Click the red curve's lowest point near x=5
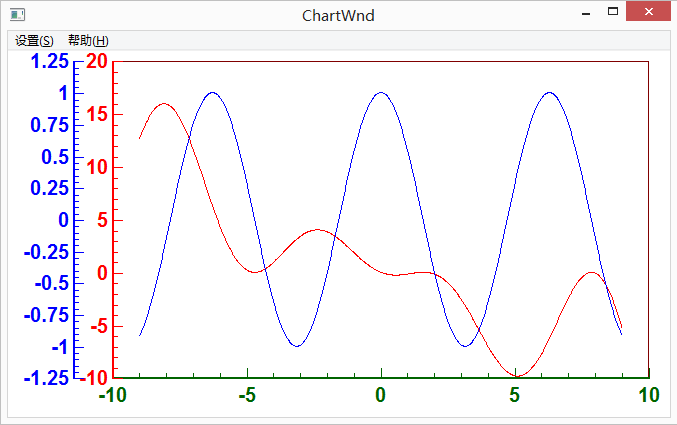 tap(517, 376)
